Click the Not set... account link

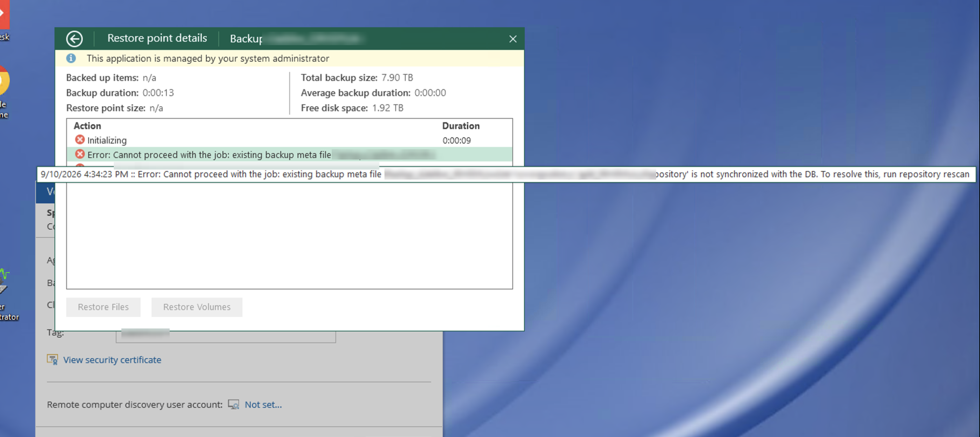point(263,405)
